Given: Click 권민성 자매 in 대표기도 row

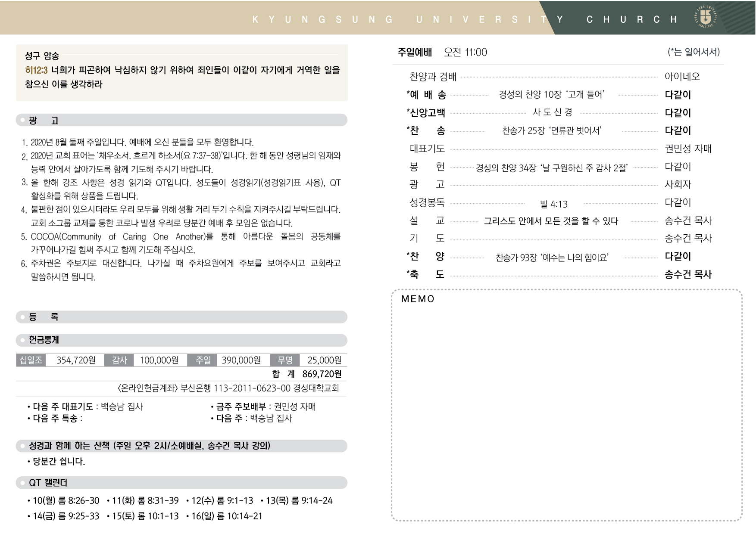Looking at the screenshot, I should coord(688,149).
